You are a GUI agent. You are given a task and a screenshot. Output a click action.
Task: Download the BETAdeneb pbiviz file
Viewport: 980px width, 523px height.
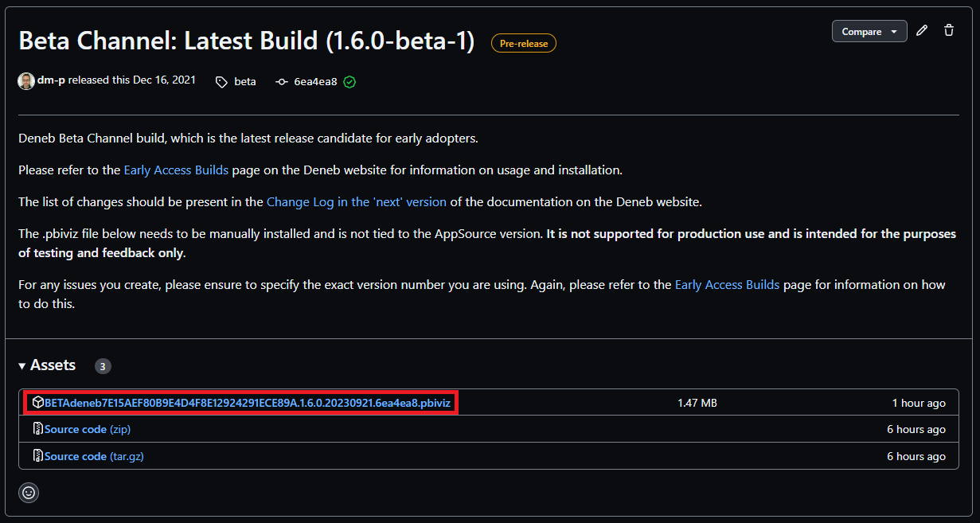248,403
